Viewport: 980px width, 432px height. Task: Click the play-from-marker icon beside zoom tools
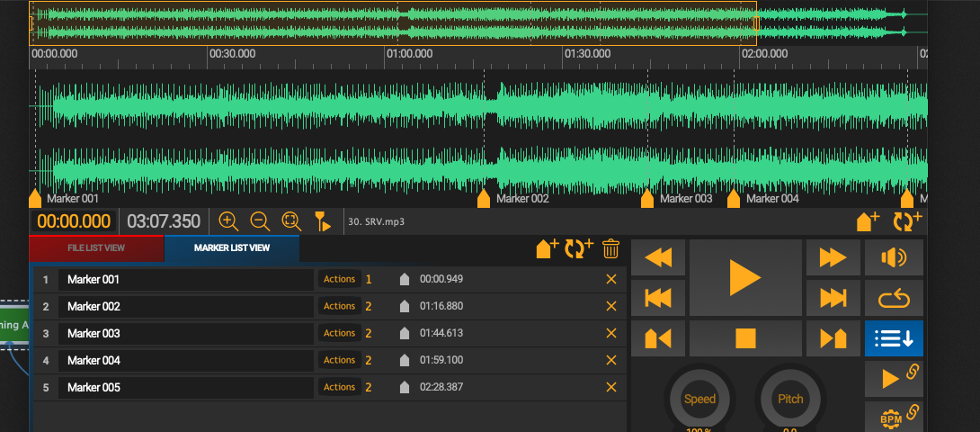point(321,221)
